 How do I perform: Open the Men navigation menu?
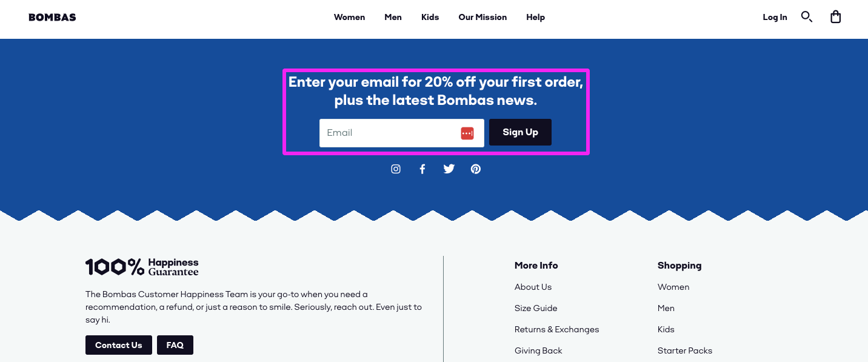[x=393, y=17]
